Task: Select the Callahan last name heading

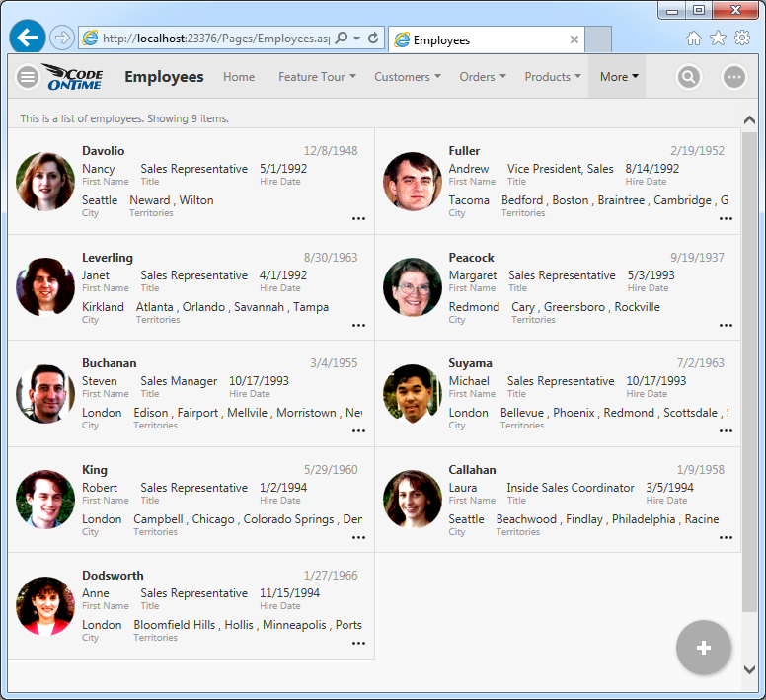Action: pos(473,469)
